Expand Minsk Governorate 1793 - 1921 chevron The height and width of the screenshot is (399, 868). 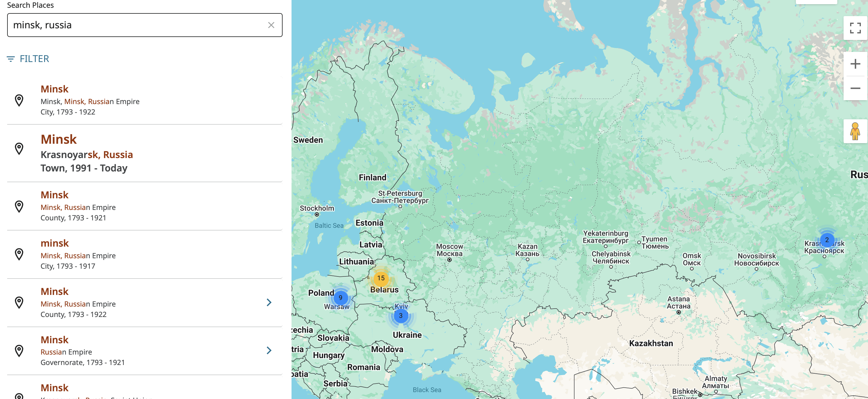tap(269, 350)
